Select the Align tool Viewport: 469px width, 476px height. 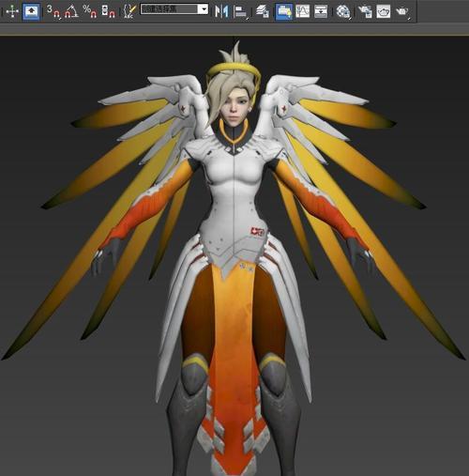click(x=240, y=11)
